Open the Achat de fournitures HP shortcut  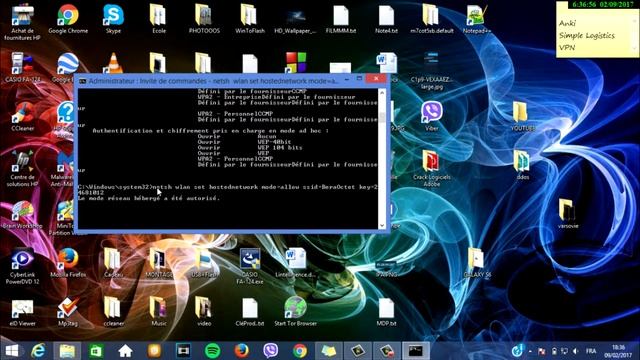(x=22, y=22)
